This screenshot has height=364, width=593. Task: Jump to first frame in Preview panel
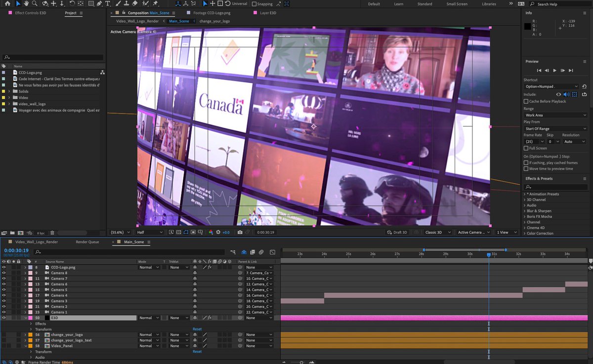point(539,71)
